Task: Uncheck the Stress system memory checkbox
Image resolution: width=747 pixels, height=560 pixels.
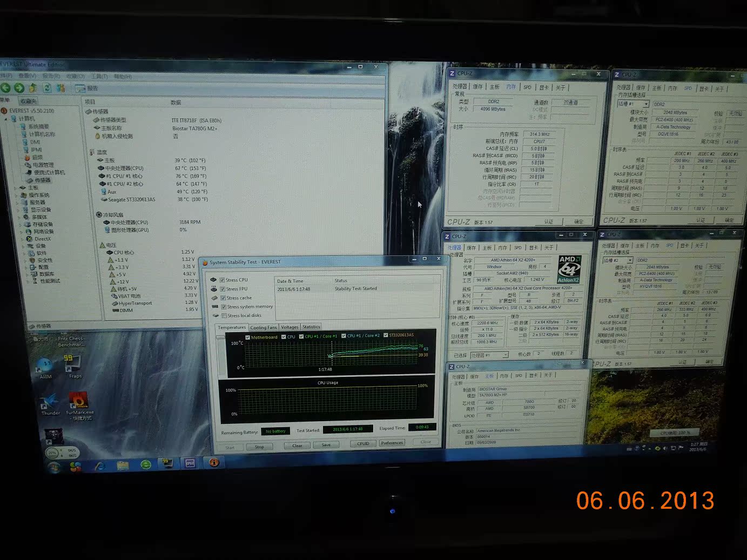Action: click(x=223, y=307)
